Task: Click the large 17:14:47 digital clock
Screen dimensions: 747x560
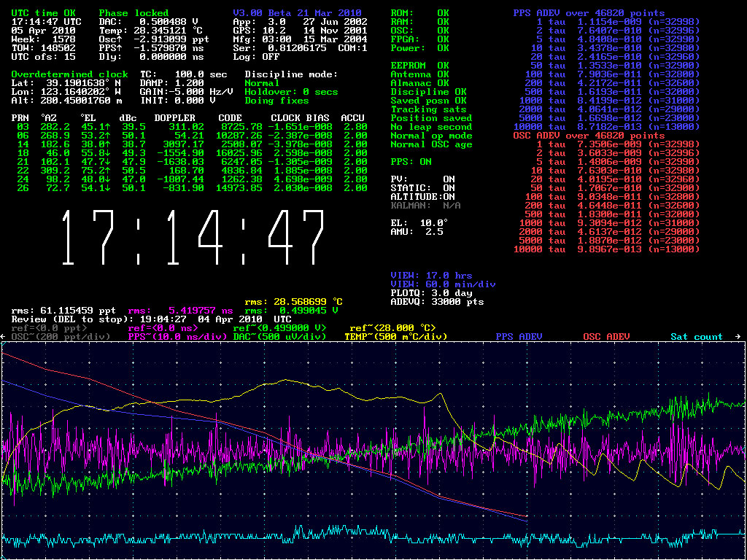Action: (192, 238)
